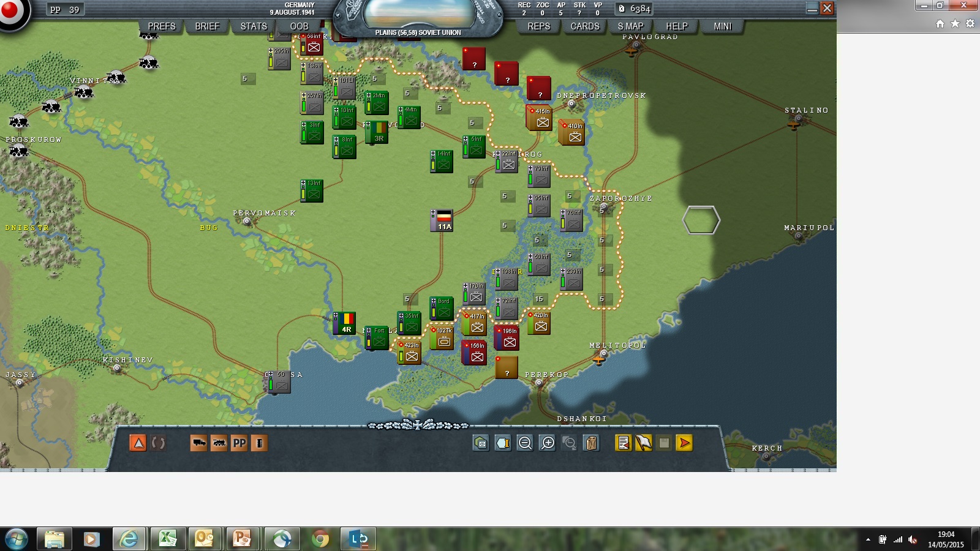Click the greyed-out square icon beside white flag

(664, 443)
